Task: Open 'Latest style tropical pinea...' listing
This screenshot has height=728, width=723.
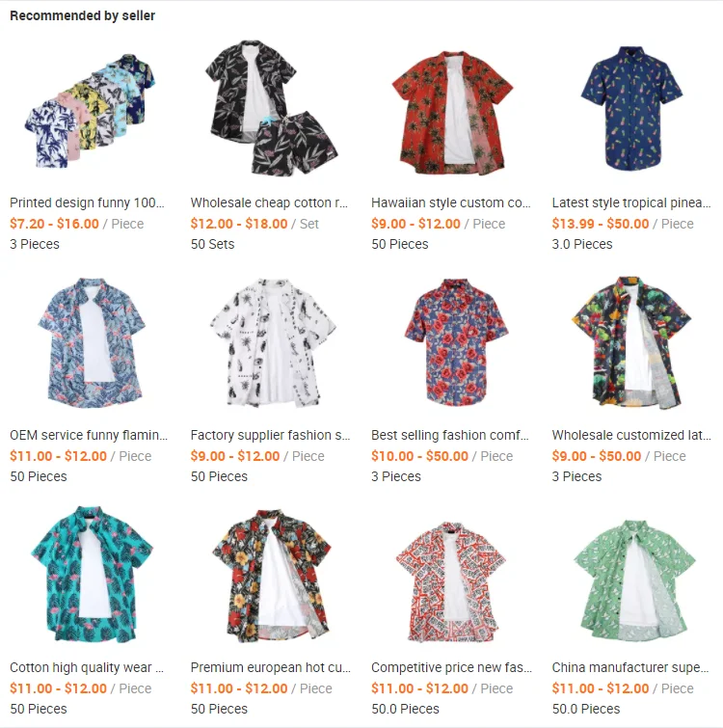Action: (x=631, y=202)
